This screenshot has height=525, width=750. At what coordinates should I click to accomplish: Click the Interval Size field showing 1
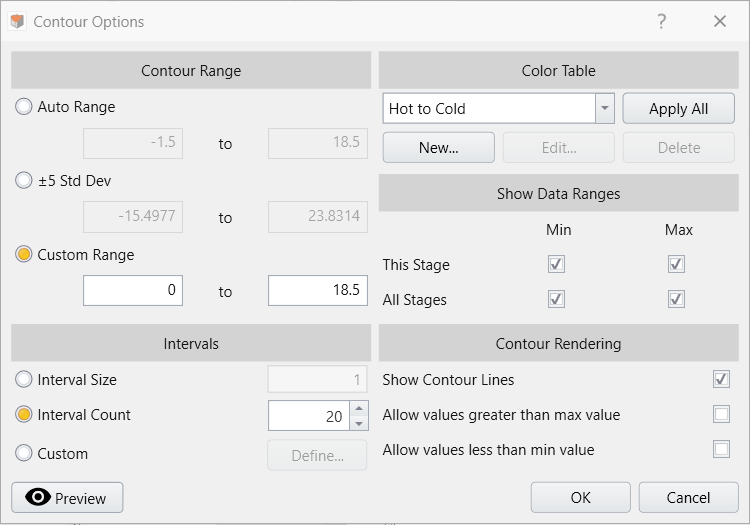pos(318,380)
